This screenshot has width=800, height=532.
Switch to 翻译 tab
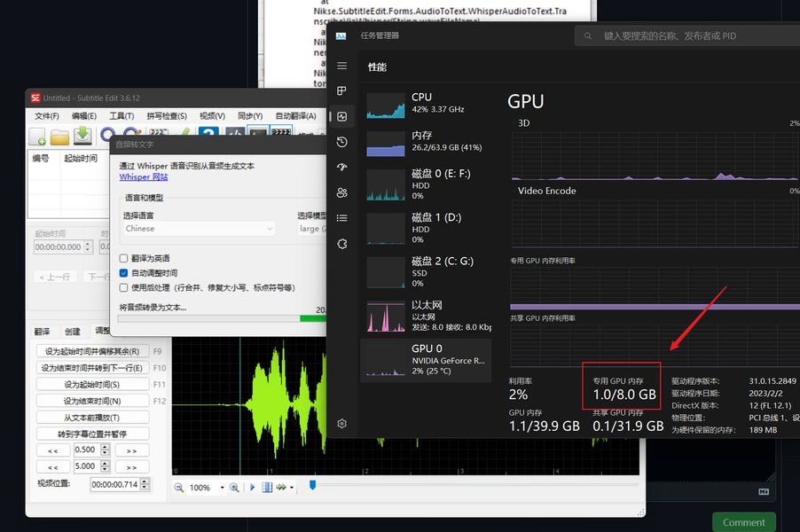(43, 332)
